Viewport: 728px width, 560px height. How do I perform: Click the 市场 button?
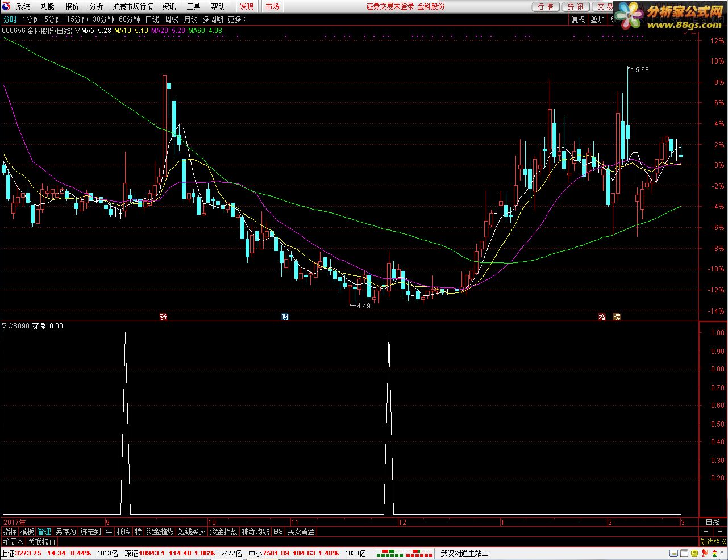pos(272,6)
